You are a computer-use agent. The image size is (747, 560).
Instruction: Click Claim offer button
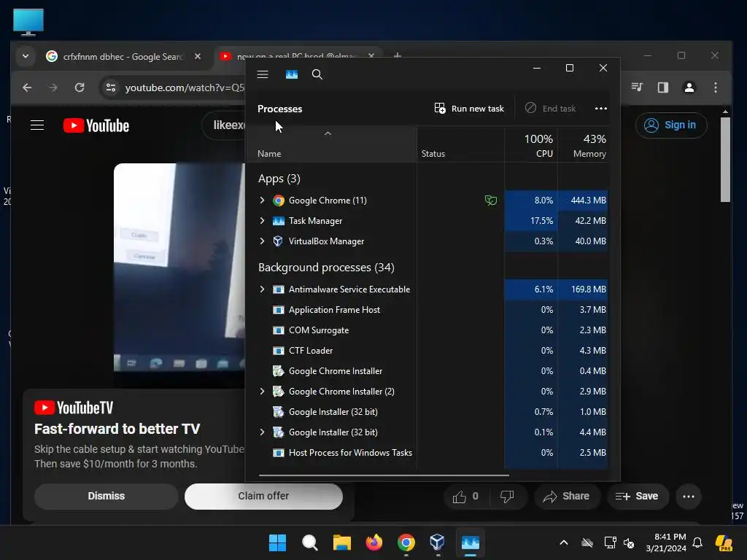[263, 496]
